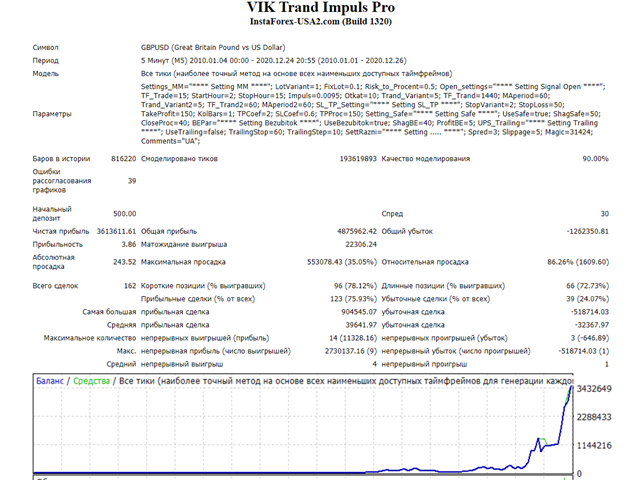Click the consecutive losses value '3 (-646.89)'
The height and width of the screenshot is (480, 640).
[x=590, y=338]
